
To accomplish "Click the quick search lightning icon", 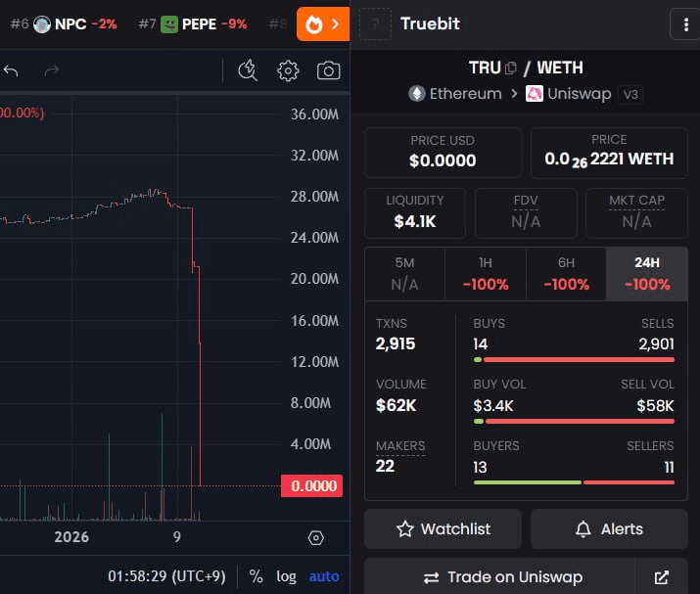I will [248, 70].
